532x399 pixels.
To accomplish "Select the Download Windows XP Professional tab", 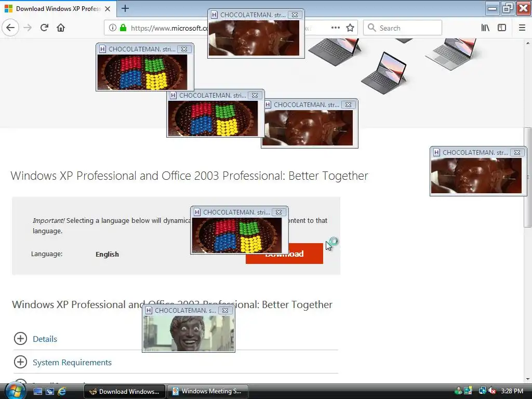I will coord(58,9).
